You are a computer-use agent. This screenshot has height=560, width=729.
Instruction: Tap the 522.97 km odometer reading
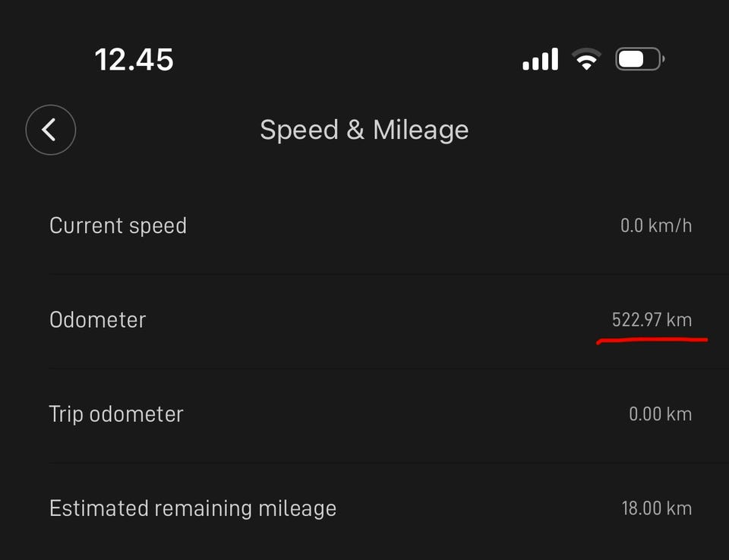click(652, 319)
